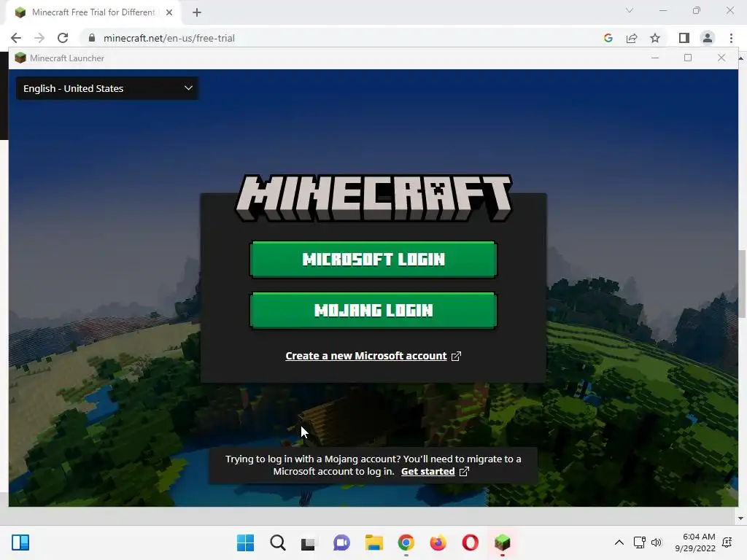The height and width of the screenshot is (560, 747).
Task: Open the Chrome profile avatar menu
Action: click(x=708, y=38)
